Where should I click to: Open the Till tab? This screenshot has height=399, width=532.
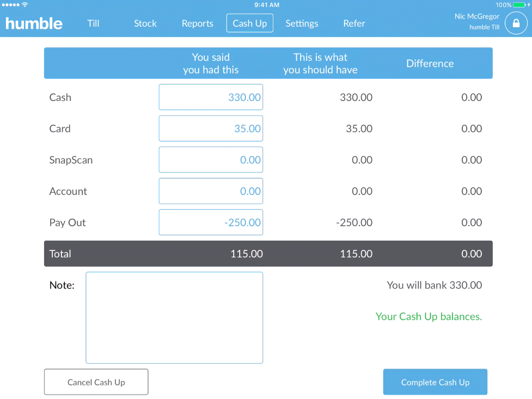pos(93,23)
